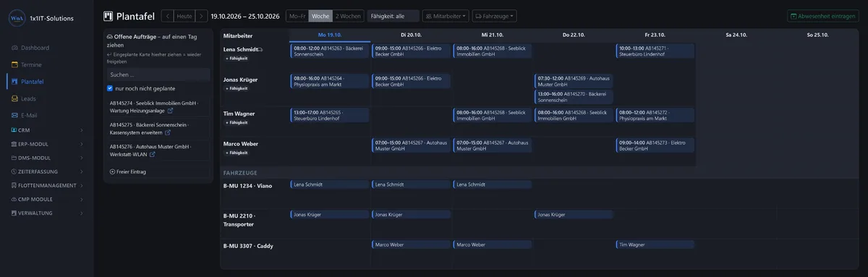Screen dimensions: 868x277
Task: Open the Mitarbeiter dropdown
Action: click(x=446, y=15)
